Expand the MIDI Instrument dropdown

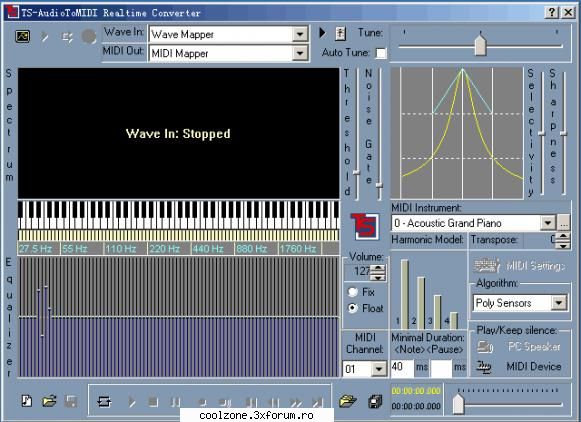[548, 223]
